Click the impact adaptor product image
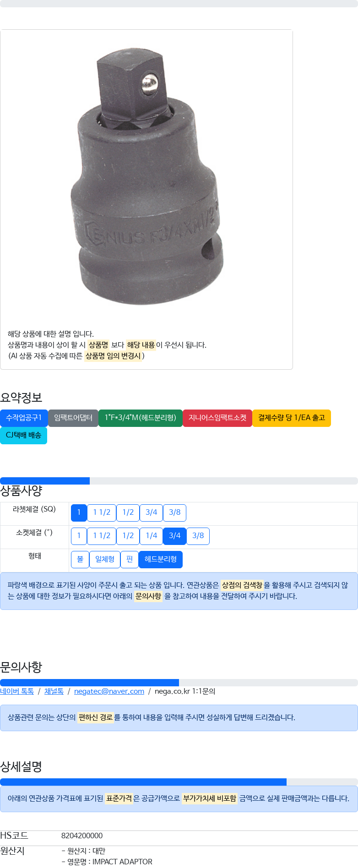 click(x=146, y=176)
